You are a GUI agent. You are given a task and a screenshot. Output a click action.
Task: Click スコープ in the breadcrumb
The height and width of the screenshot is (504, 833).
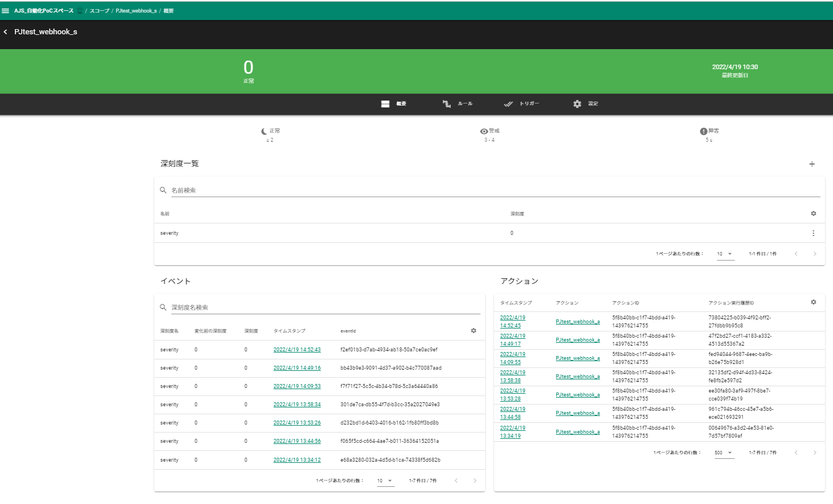pyautogui.click(x=99, y=11)
